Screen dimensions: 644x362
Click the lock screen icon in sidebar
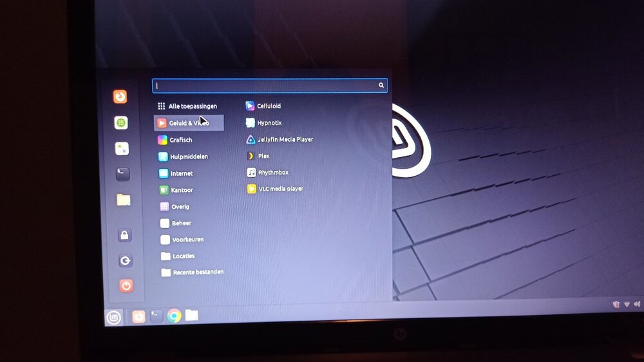click(125, 236)
